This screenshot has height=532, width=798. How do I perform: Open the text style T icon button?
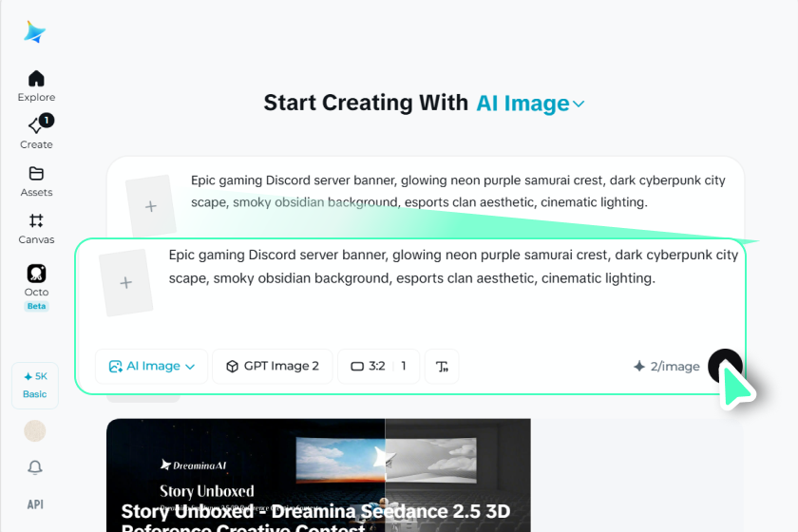point(442,366)
